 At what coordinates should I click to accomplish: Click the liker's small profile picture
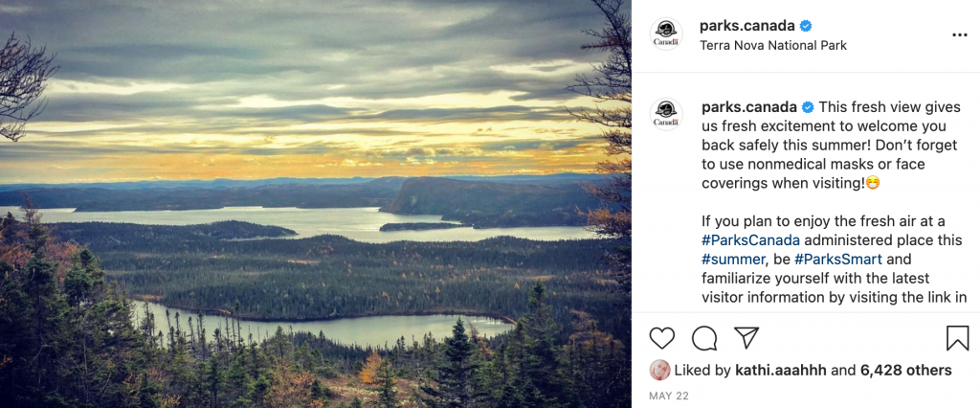pos(659,371)
